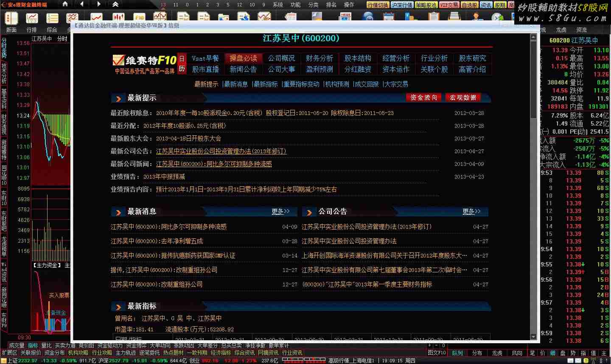Switch to 股东研究 tab
611x364 pixels.
click(472, 58)
